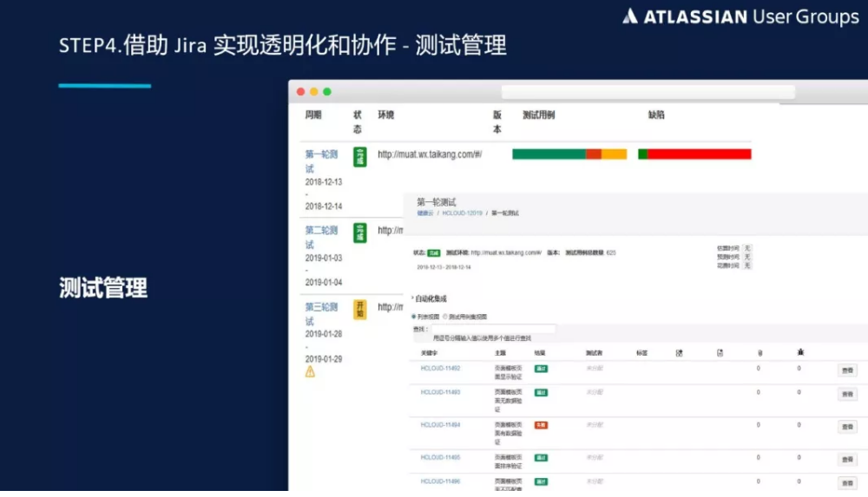Click the 关键字 column header in test list
Screen dimensions: 868x497
click(429, 352)
